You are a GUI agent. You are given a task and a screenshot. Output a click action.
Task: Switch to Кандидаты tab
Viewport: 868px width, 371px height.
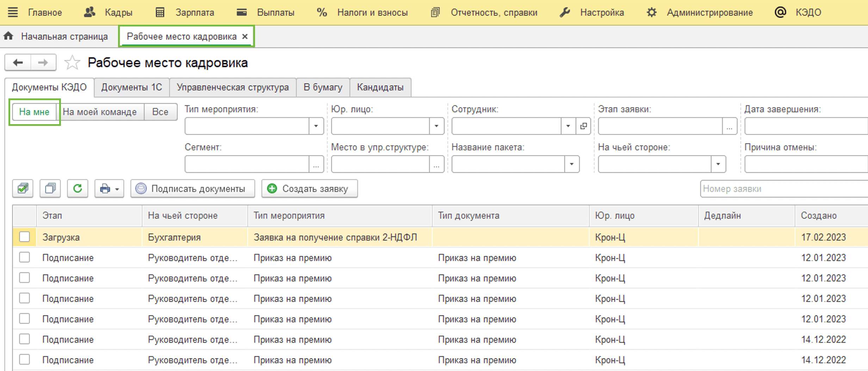pyautogui.click(x=380, y=87)
